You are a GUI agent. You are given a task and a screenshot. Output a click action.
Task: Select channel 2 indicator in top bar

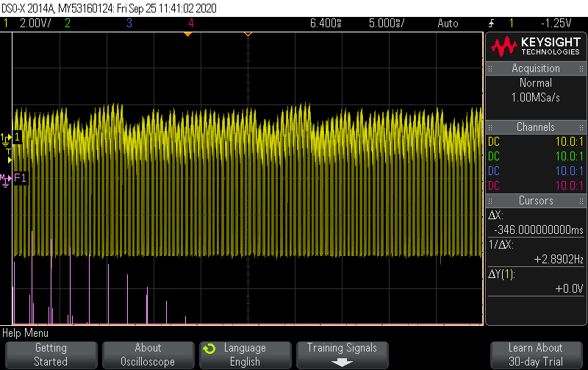[x=68, y=24]
